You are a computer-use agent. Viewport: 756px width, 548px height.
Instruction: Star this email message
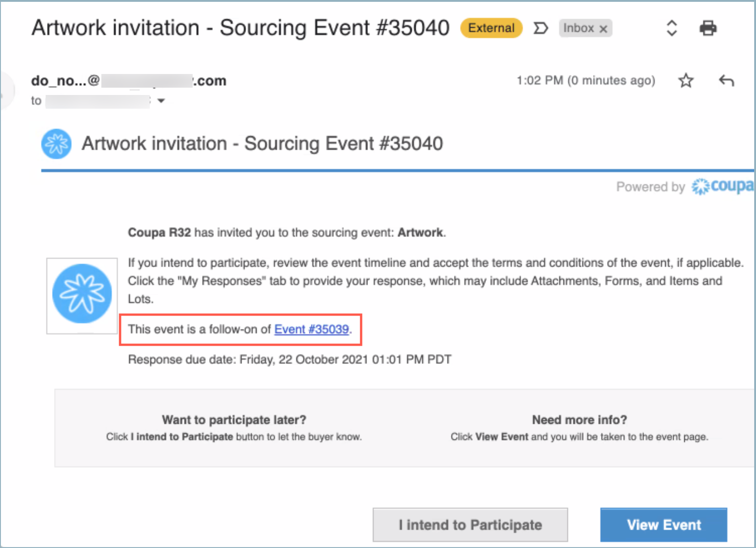(x=686, y=80)
